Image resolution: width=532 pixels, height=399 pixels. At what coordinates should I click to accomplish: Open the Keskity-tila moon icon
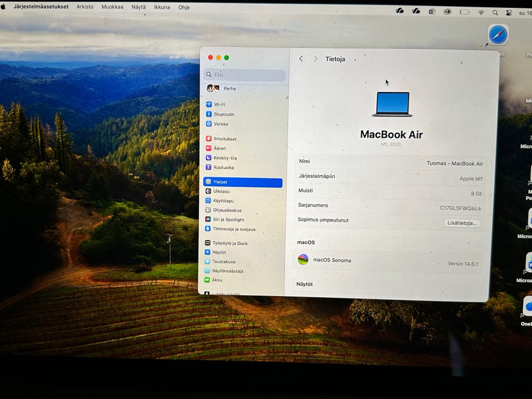[x=209, y=157]
